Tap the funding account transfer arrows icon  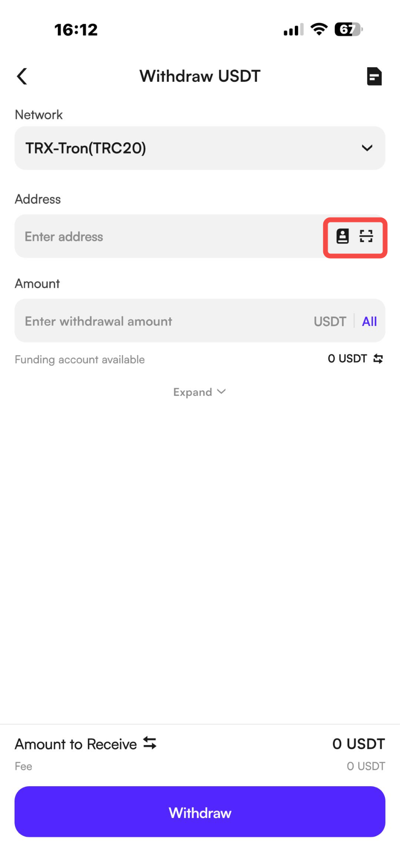pyautogui.click(x=378, y=359)
